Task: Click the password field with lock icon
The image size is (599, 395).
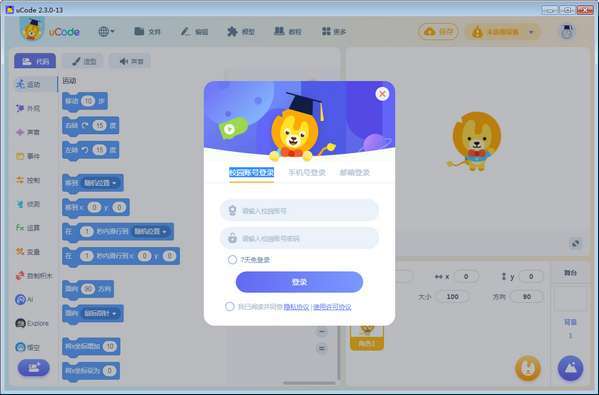Action: pos(300,238)
